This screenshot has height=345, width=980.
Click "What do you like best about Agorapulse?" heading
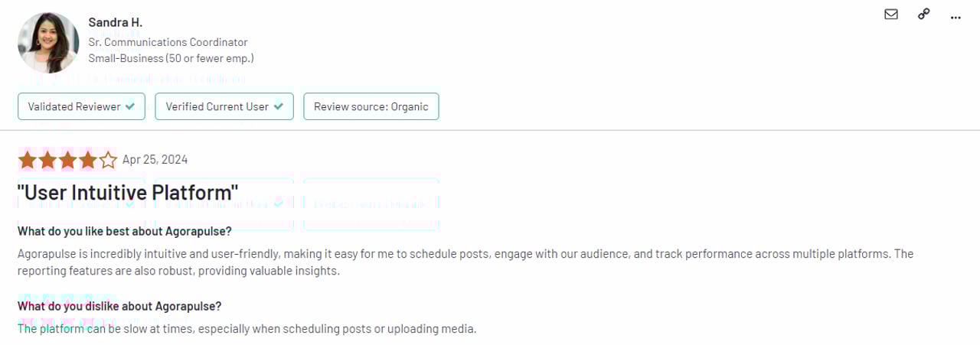(x=124, y=231)
